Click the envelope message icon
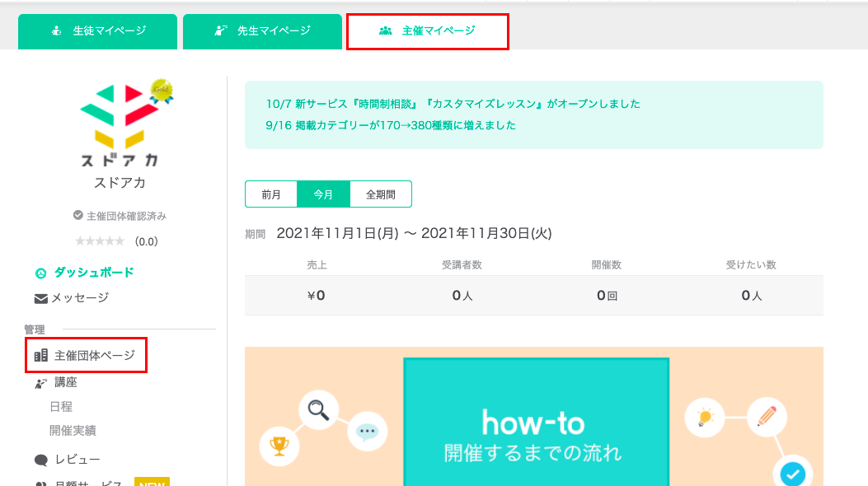 click(x=41, y=298)
